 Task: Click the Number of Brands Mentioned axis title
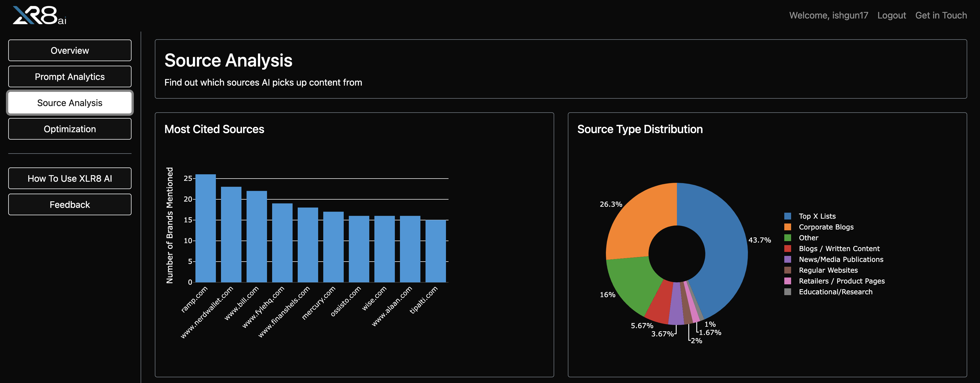(x=170, y=225)
